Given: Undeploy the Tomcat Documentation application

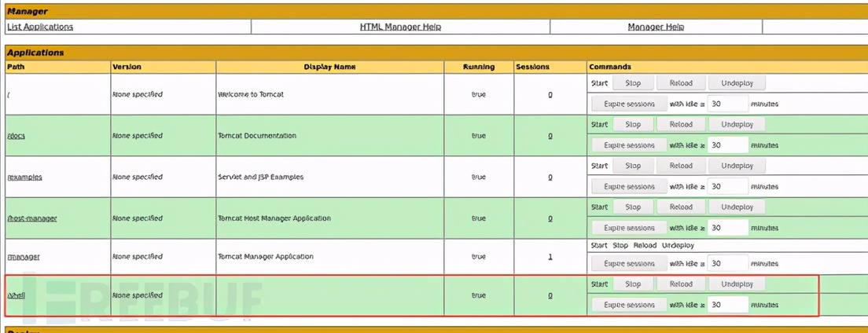Looking at the screenshot, I should click(x=737, y=124).
